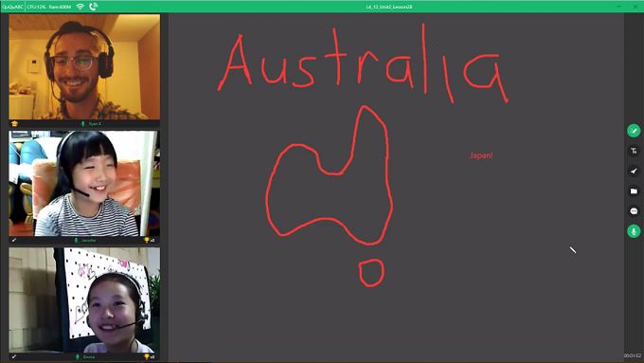Toggle the green microphone button in sidebar
This screenshot has height=363, width=644.
pos(634,231)
